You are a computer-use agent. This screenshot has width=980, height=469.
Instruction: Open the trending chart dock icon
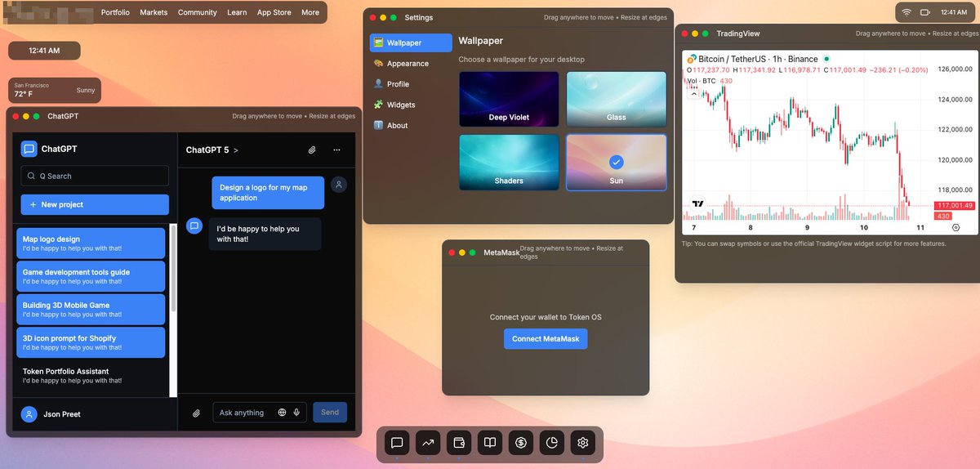(428, 443)
